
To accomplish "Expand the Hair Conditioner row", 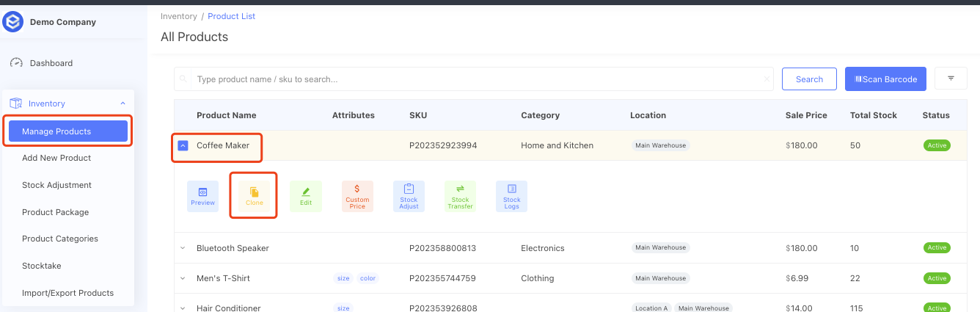I will [183, 308].
